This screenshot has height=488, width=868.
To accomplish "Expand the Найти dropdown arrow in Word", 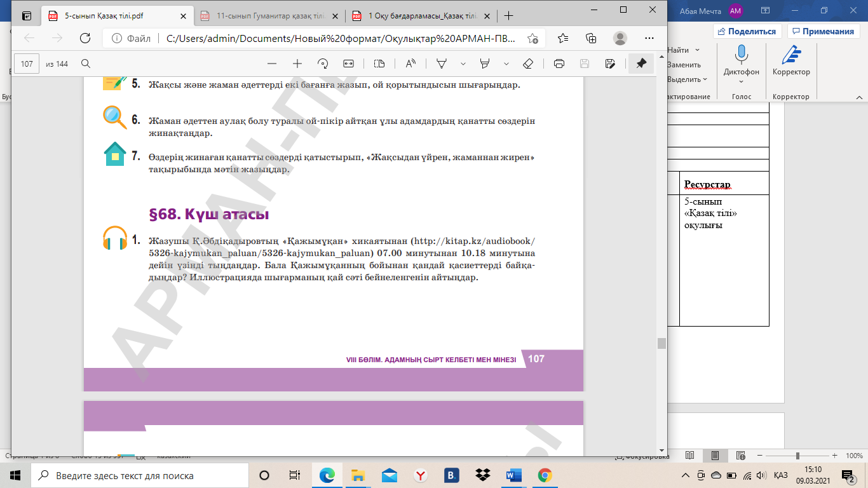I will (x=697, y=50).
